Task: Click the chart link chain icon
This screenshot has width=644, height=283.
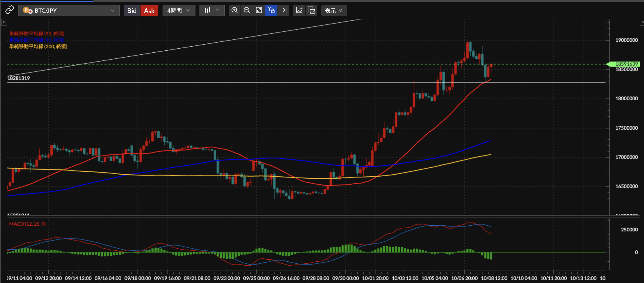Action: [x=9, y=10]
